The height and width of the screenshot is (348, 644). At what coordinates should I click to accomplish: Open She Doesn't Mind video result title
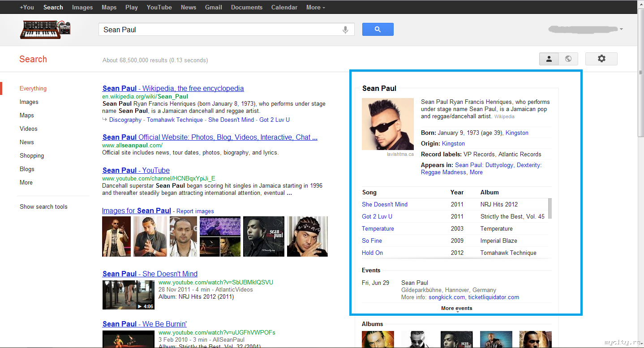point(150,274)
